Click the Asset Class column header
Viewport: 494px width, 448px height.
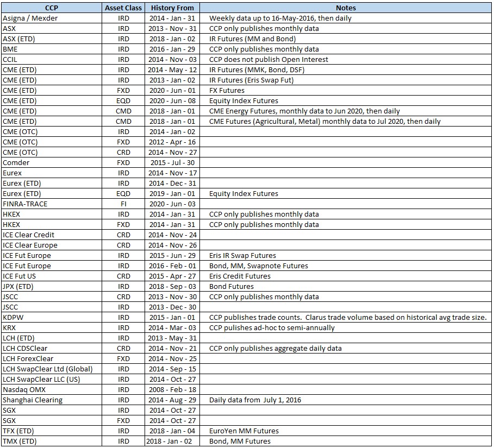click(123, 8)
